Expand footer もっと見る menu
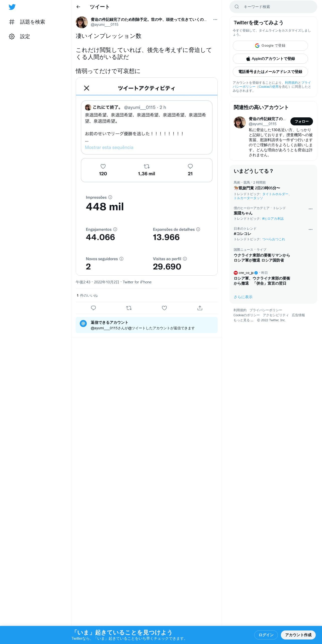Image resolution: width=322 pixels, height=644 pixels. pos(244,320)
